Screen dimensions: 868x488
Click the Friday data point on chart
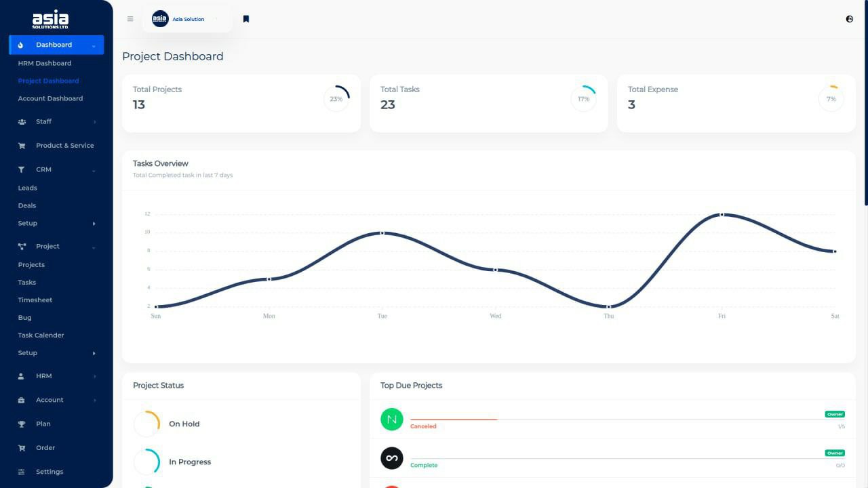tap(722, 214)
